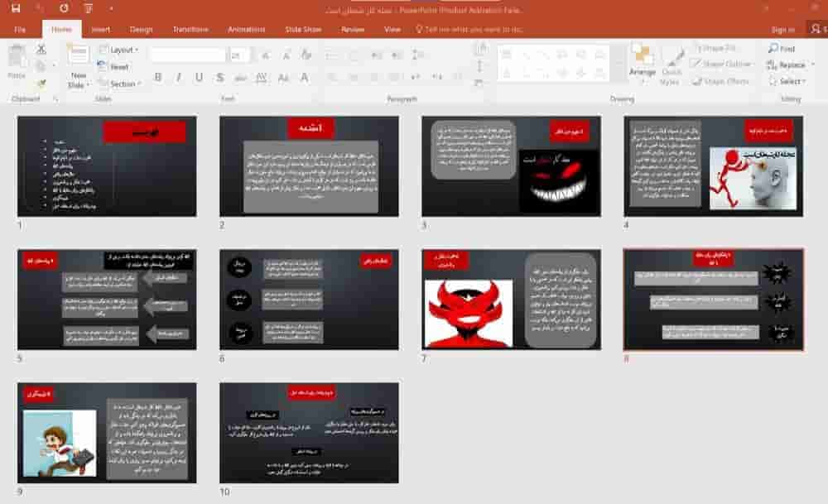The height and width of the screenshot is (504, 828).
Task: Click the New Slide button
Action: click(x=78, y=66)
